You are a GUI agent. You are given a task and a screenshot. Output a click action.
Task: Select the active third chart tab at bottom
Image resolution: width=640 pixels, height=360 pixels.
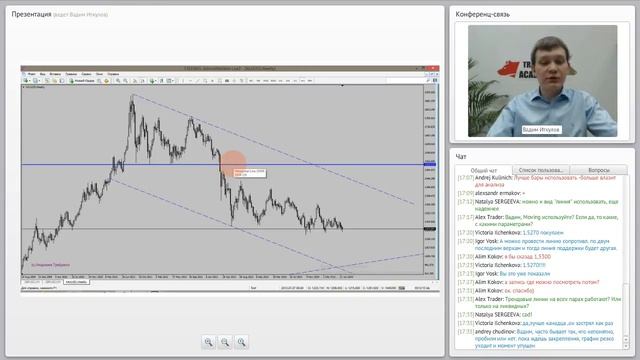coord(76,282)
